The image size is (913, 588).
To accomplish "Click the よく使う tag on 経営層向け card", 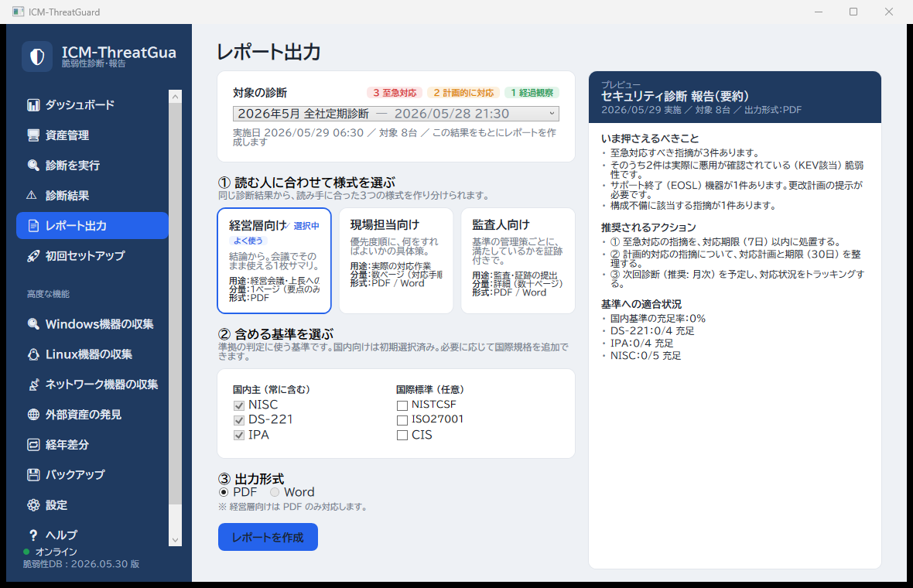I will (x=248, y=241).
